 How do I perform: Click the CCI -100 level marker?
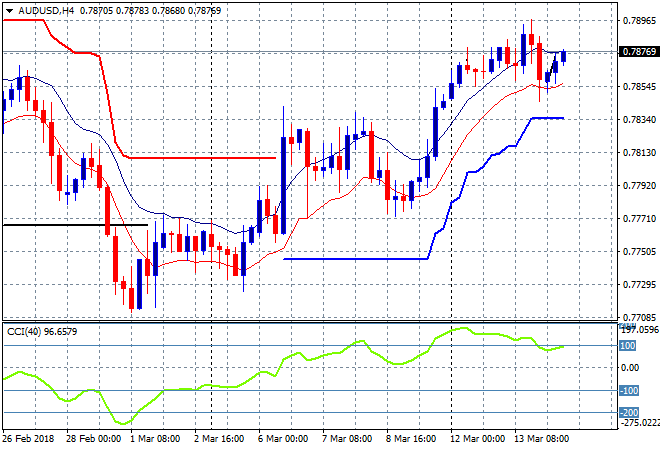[629, 391]
